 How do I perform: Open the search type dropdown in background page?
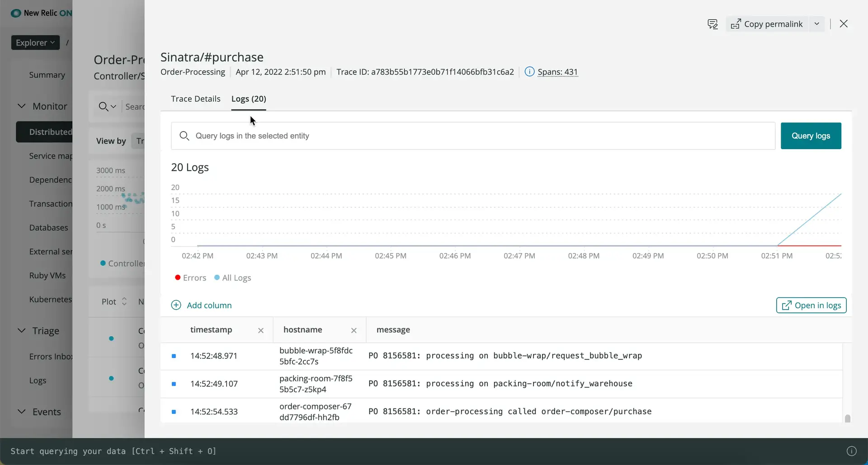[108, 107]
